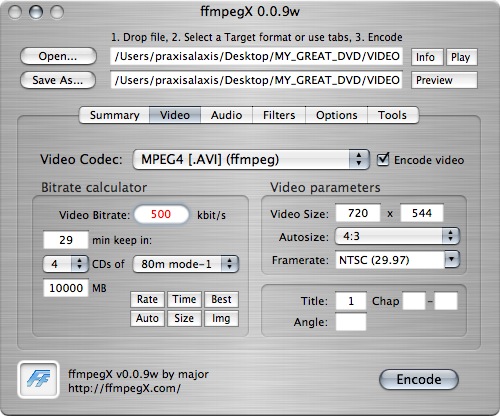Click the Save As... button
This screenshot has height=416, width=500.
tap(58, 80)
